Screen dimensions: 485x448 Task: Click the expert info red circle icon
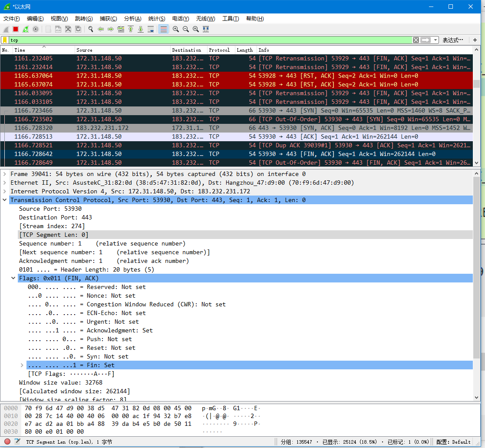coord(7,442)
